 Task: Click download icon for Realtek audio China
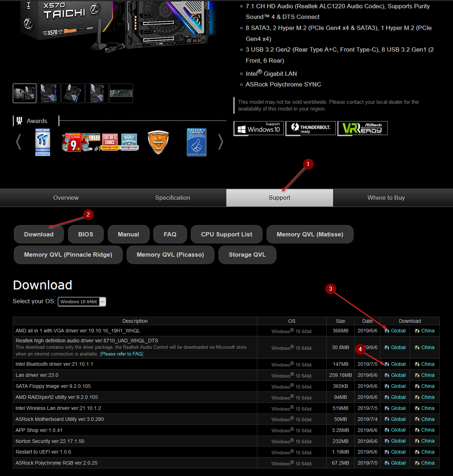(417, 348)
